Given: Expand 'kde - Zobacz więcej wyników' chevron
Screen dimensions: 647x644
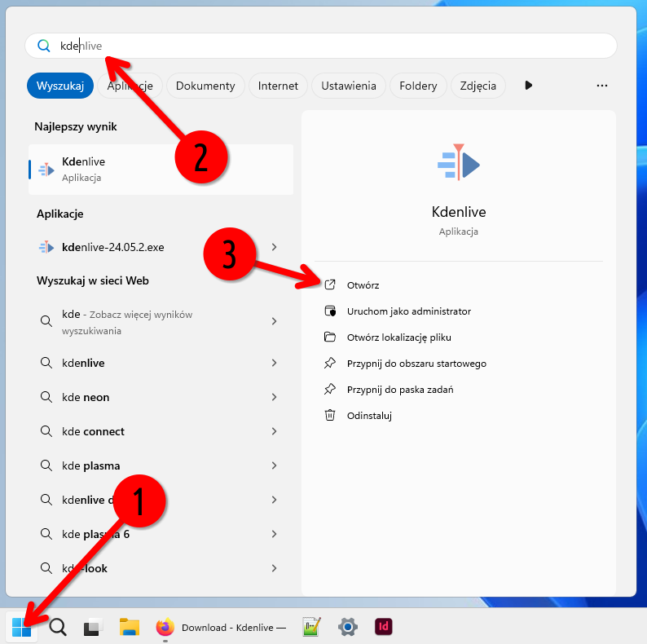Looking at the screenshot, I should pos(275,321).
